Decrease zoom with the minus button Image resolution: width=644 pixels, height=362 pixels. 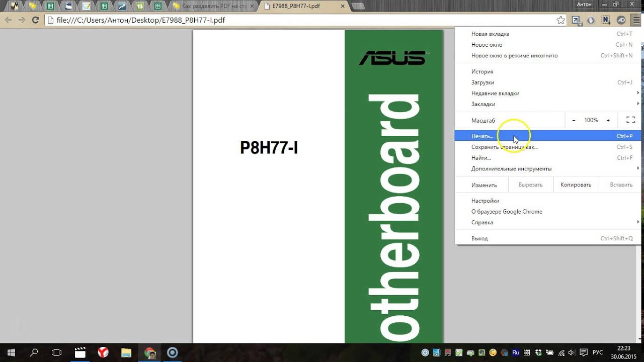point(574,120)
